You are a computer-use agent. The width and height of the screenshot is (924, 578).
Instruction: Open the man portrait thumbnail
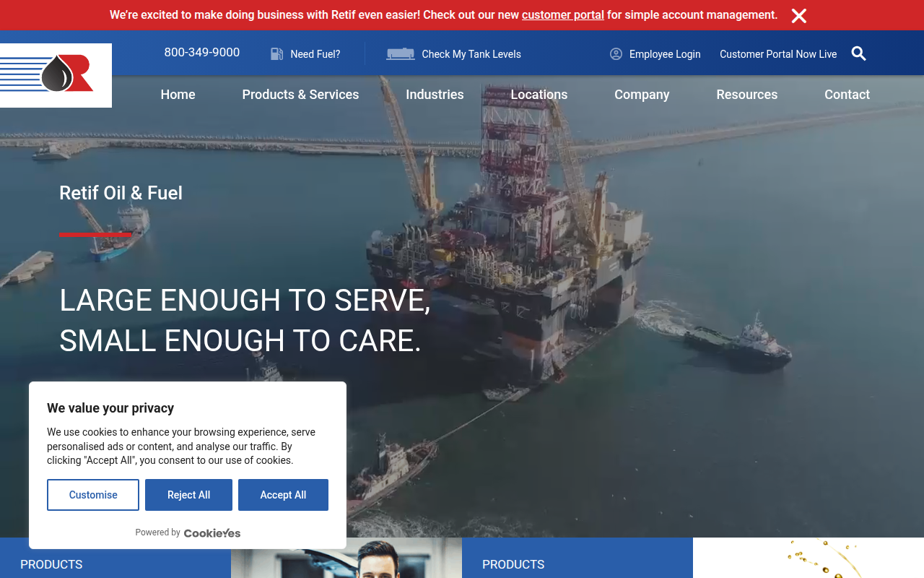click(346, 558)
